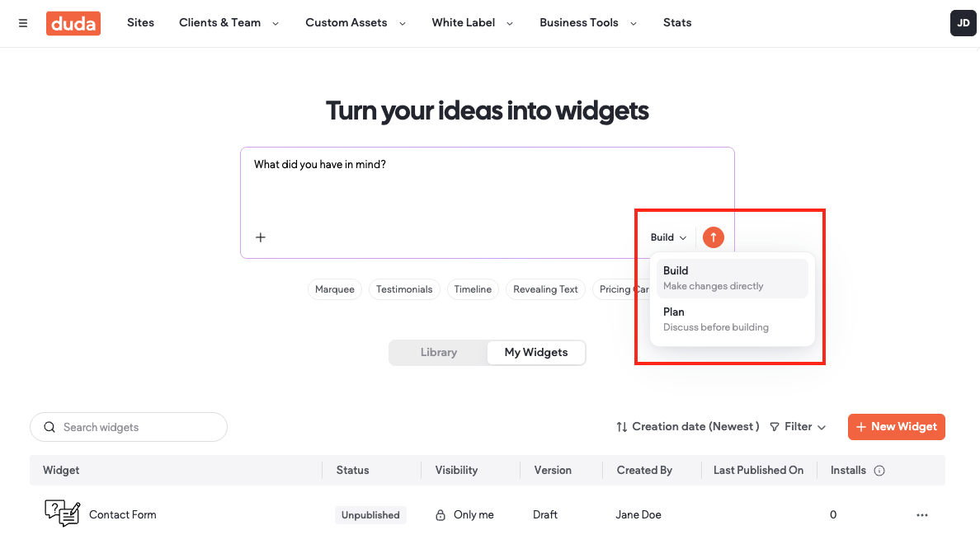Screen dimensions: 980x544
Task: Select the My Widgets toggle
Action: coord(536,352)
